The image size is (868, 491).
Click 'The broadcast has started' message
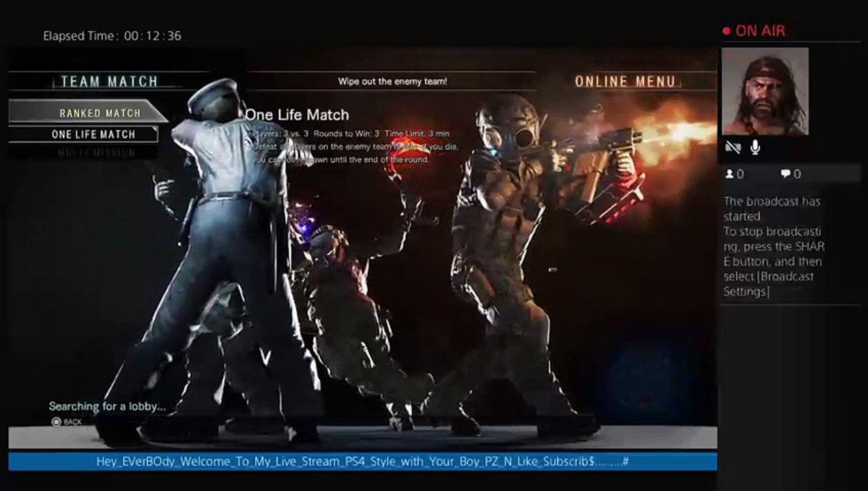[772, 209]
